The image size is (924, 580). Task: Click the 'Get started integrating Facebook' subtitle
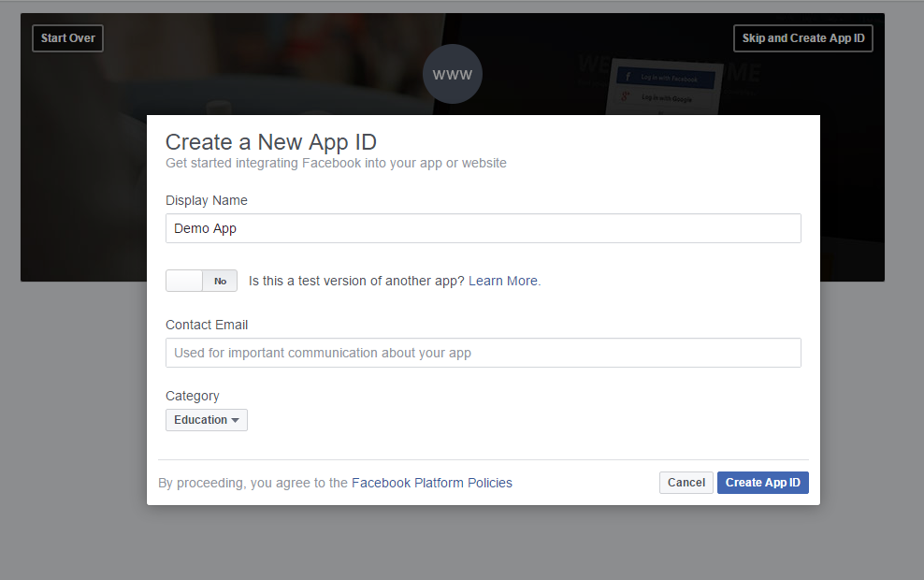tap(336, 164)
